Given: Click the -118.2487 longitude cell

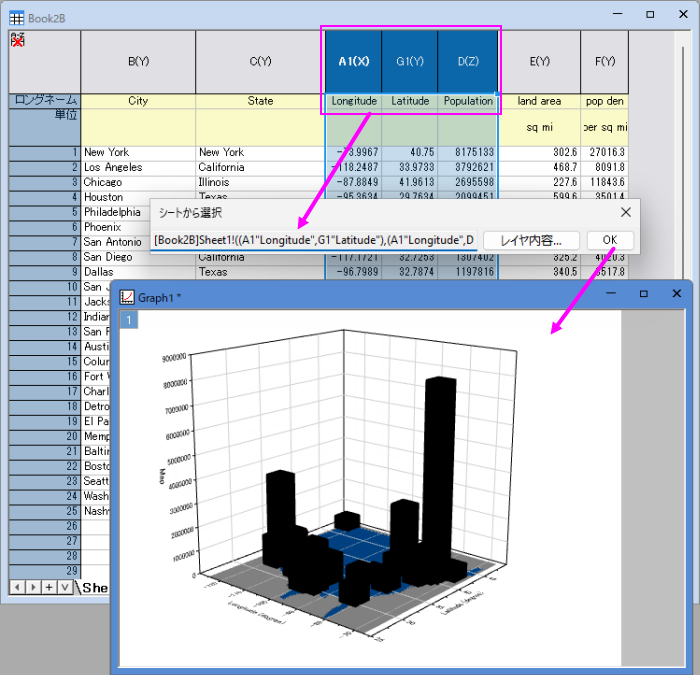Looking at the screenshot, I should pos(354,167).
